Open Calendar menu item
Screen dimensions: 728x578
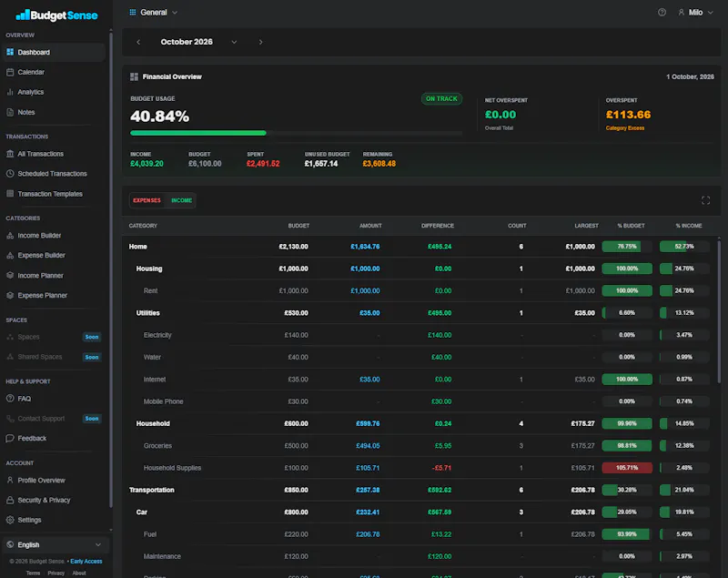[55, 72]
